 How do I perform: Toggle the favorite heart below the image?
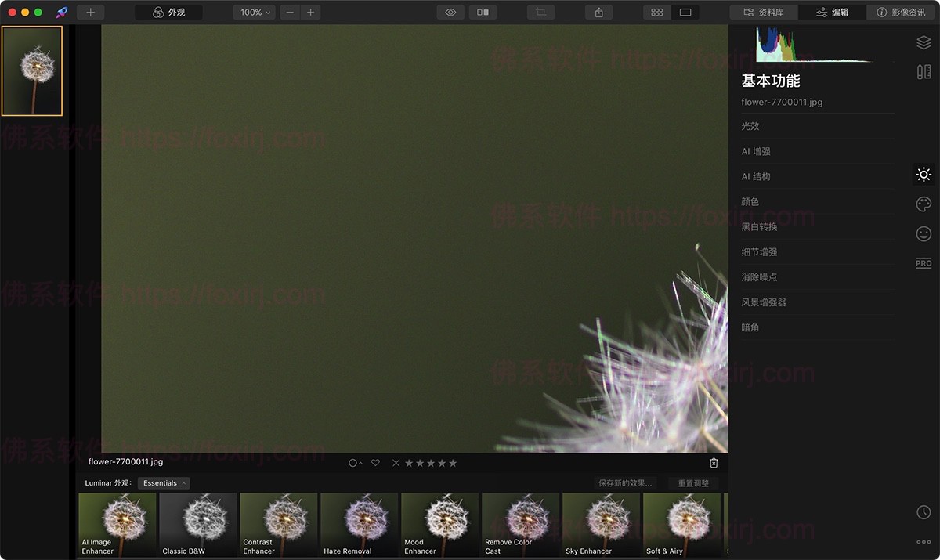[375, 463]
